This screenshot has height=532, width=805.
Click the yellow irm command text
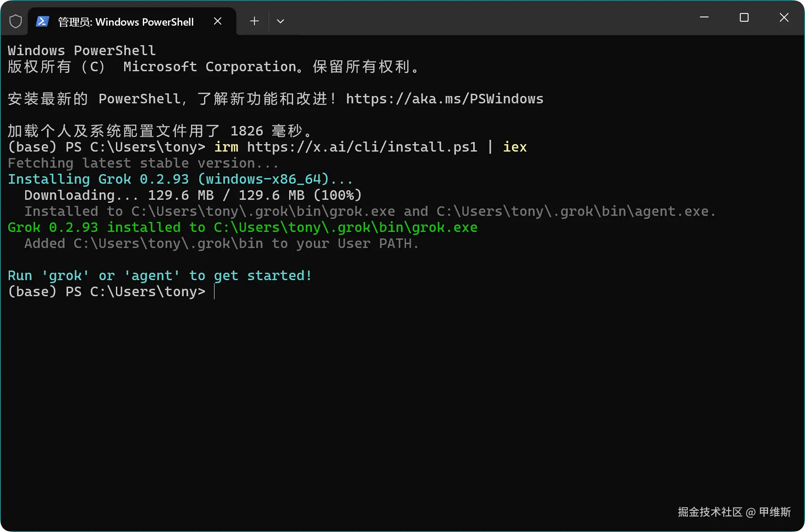point(226,147)
